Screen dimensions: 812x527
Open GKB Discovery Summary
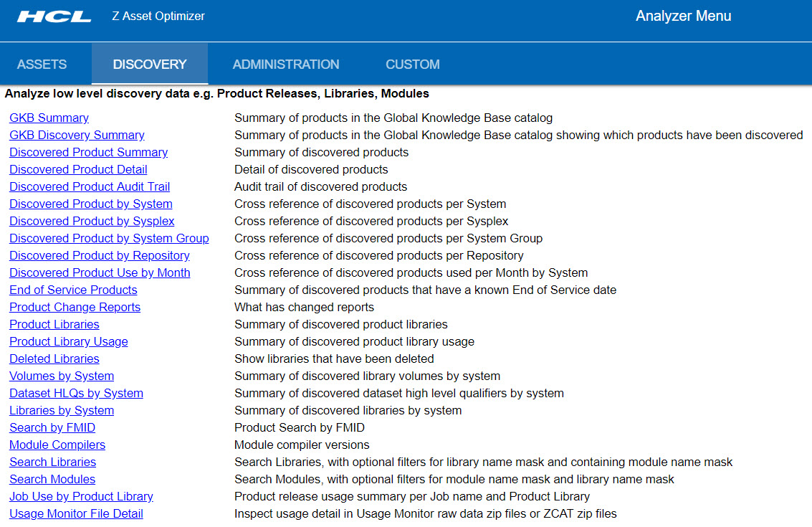coord(77,135)
